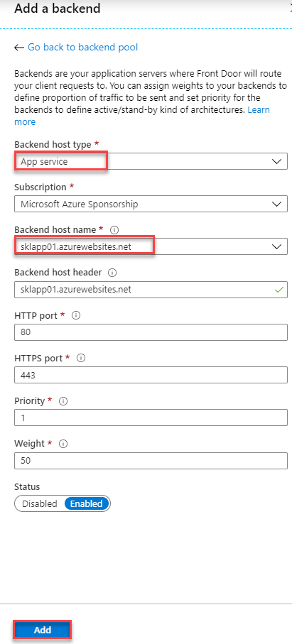Set Status to Enabled

87,503
